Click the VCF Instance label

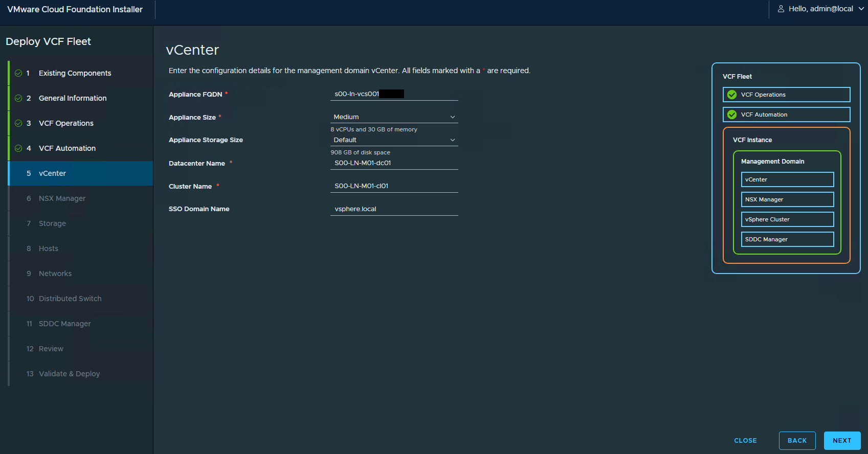tap(752, 140)
